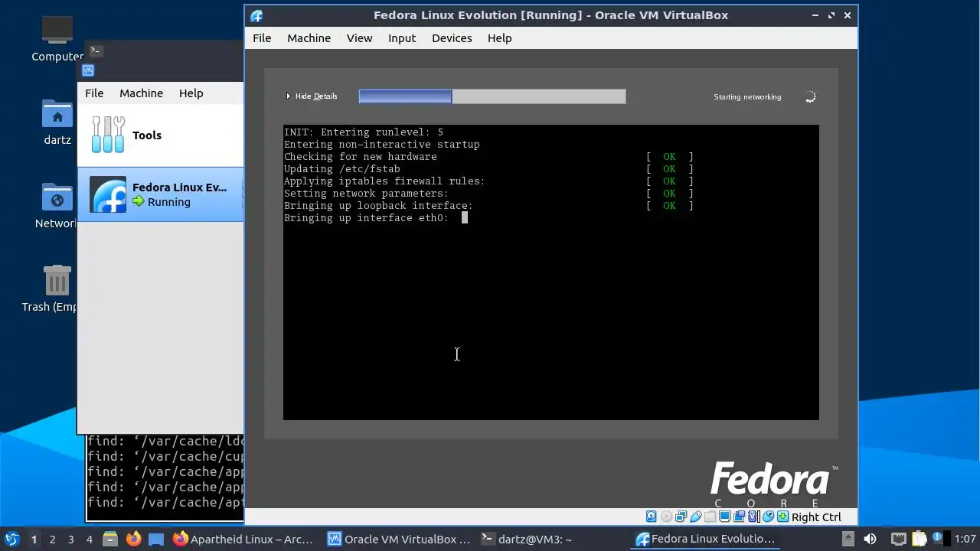980x551 pixels.
Task: Switch to workspace 3
Action: pos(70,540)
